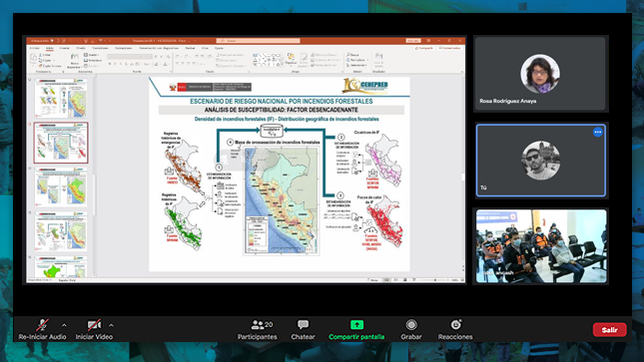Viewport: 644px width, 362px height.
Task: Click the Compartir button in PowerPoint ribbon
Action: [x=424, y=49]
